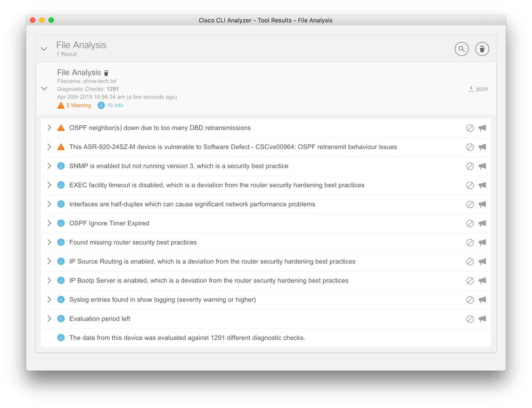Screen dimensions: 532x408
Task: Expand Syslog entries found row
Action: pos(49,299)
